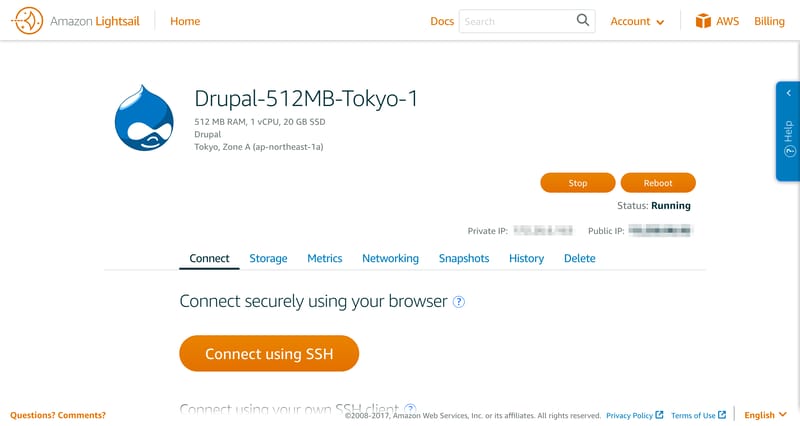Expand the Help side panel arrow

(788, 93)
